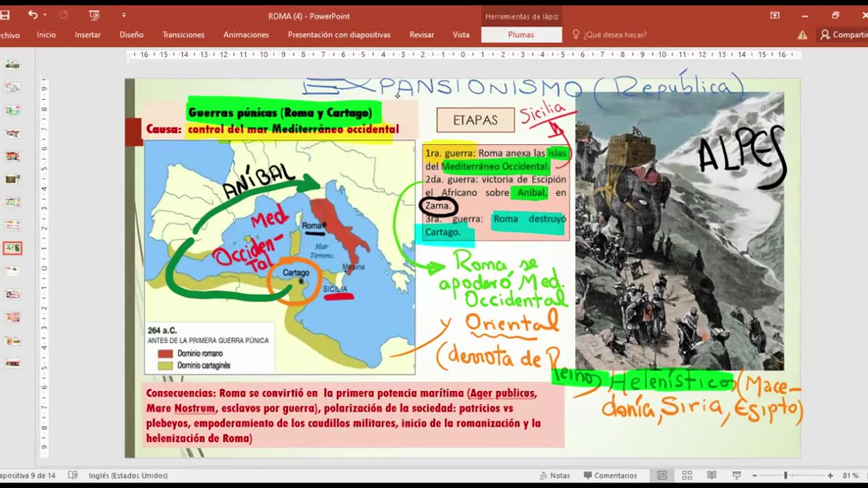This screenshot has width=868, height=488.
Task: Click the '1ra. guerra' stages text box
Action: point(495,192)
